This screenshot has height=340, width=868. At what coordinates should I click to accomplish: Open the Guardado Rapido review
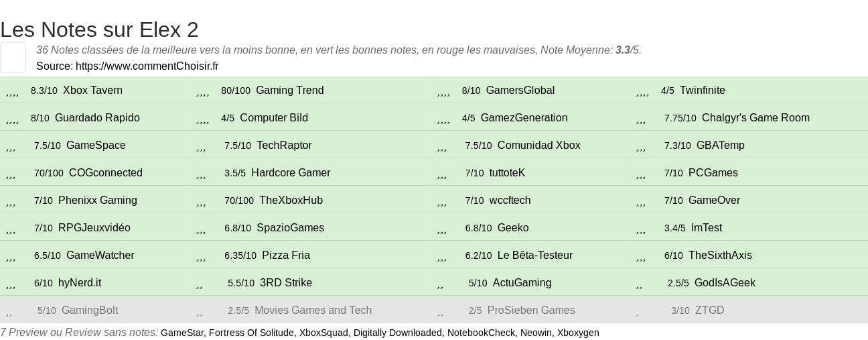(97, 118)
